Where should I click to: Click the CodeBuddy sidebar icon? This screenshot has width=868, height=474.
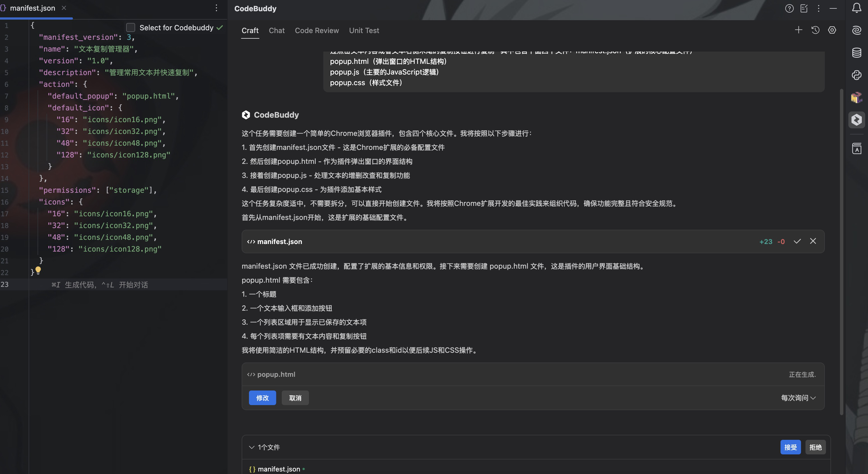tap(857, 120)
